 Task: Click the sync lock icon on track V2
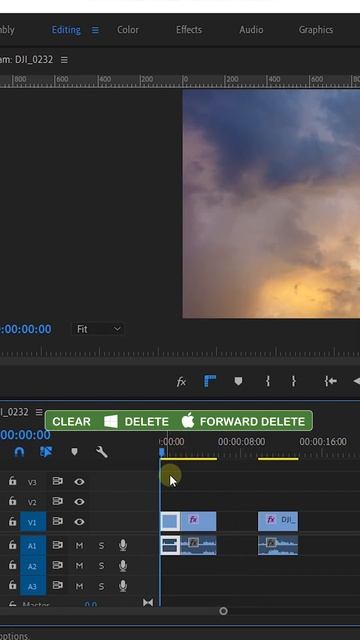pyautogui.click(x=58, y=501)
